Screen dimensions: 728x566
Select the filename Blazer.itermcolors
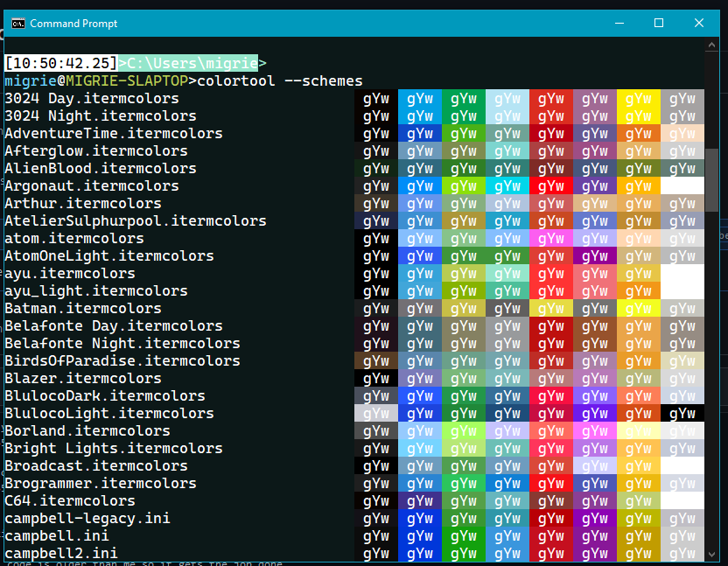pyautogui.click(x=82, y=378)
